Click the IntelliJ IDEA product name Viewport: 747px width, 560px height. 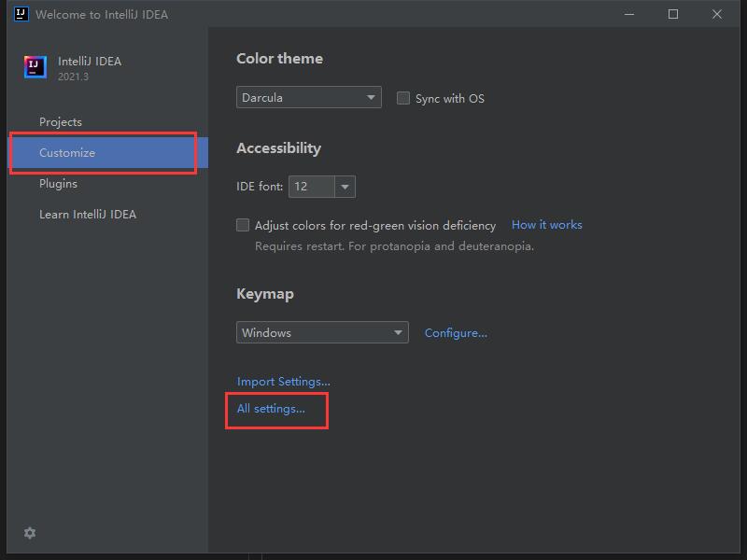click(x=90, y=62)
